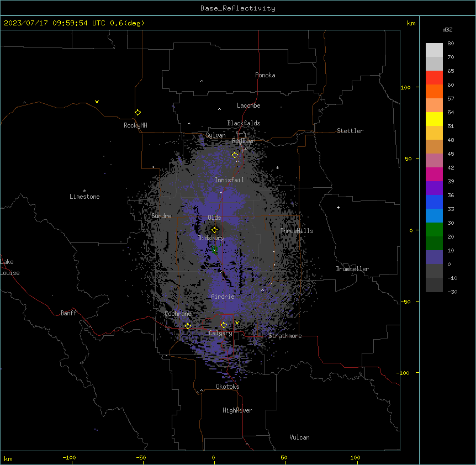Image resolution: width=476 pixels, height=465 pixels.
Task: Click the yellow marker above Calgary label
Action: click(224, 325)
